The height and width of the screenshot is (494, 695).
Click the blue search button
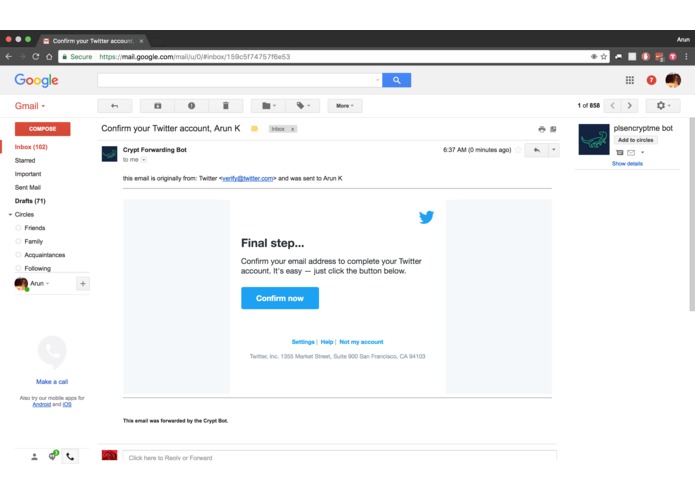click(396, 80)
